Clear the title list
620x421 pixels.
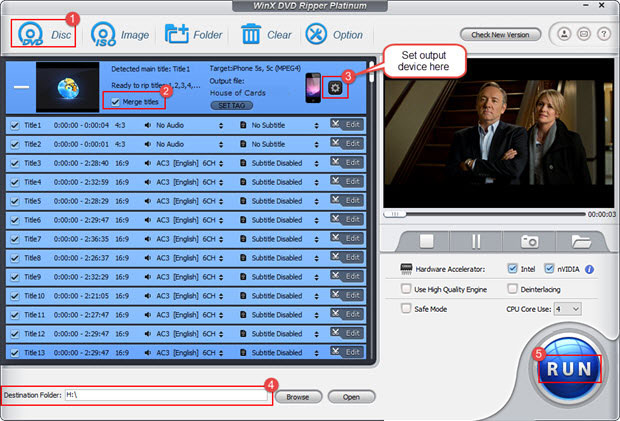pyautogui.click(x=266, y=35)
